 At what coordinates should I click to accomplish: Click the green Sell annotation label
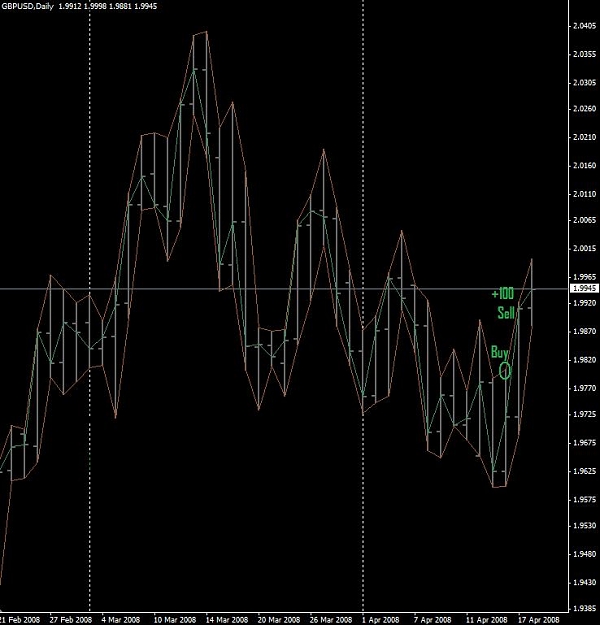coord(506,313)
